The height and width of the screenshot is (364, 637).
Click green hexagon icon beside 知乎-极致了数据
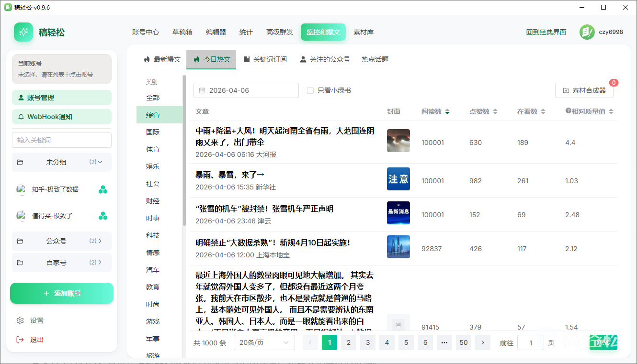click(103, 190)
